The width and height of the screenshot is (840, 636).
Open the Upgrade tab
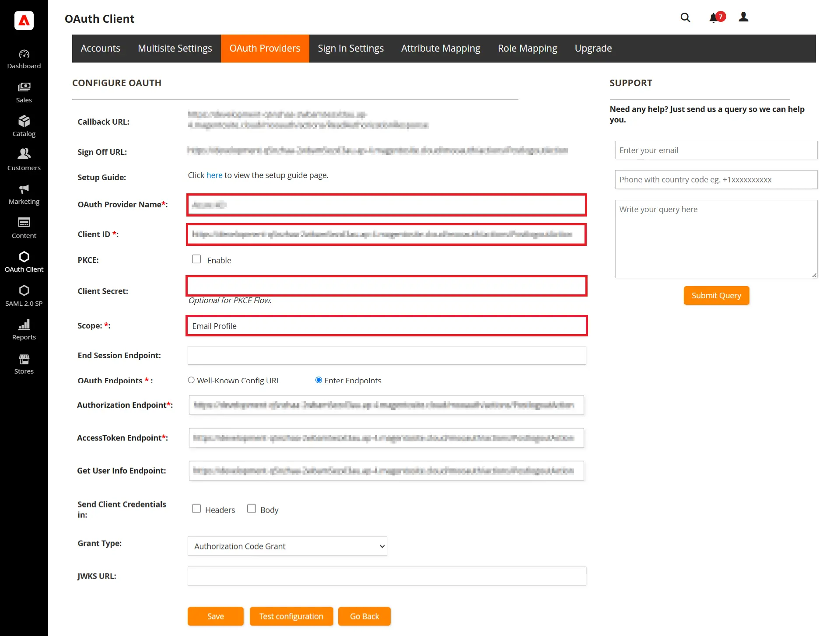pos(593,48)
